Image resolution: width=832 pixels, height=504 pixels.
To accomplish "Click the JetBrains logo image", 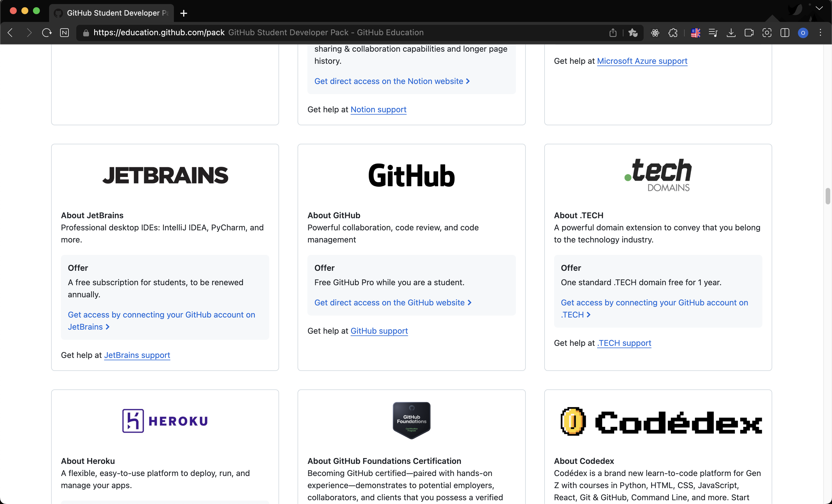I will (x=165, y=176).
